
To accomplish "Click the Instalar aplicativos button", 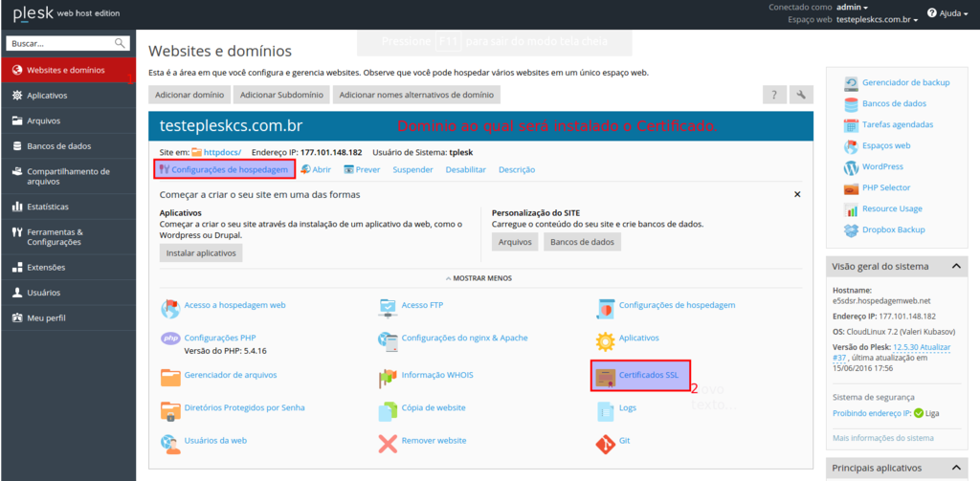I will (201, 253).
